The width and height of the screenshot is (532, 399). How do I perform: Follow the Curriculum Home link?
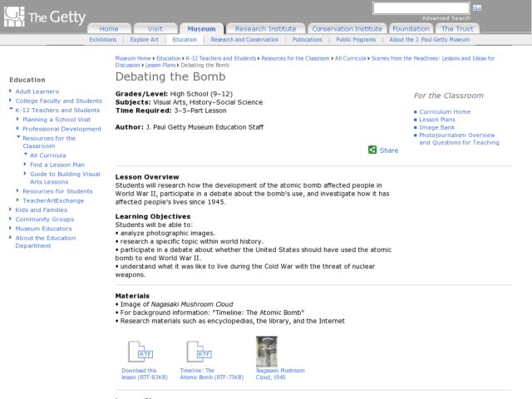coord(445,111)
